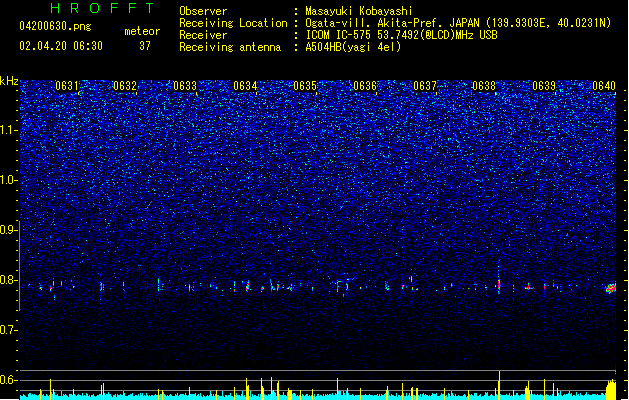Click the 0.7 kHz axis label
This screenshot has width=629, height=400.
[9, 330]
